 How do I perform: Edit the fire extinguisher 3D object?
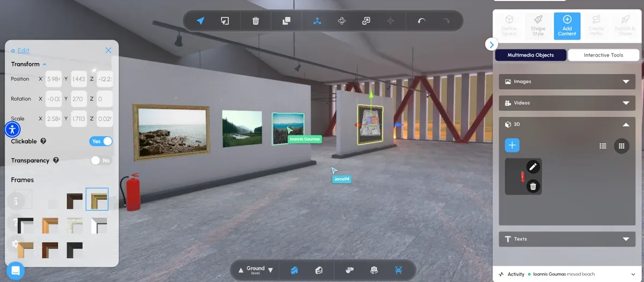coord(533,167)
